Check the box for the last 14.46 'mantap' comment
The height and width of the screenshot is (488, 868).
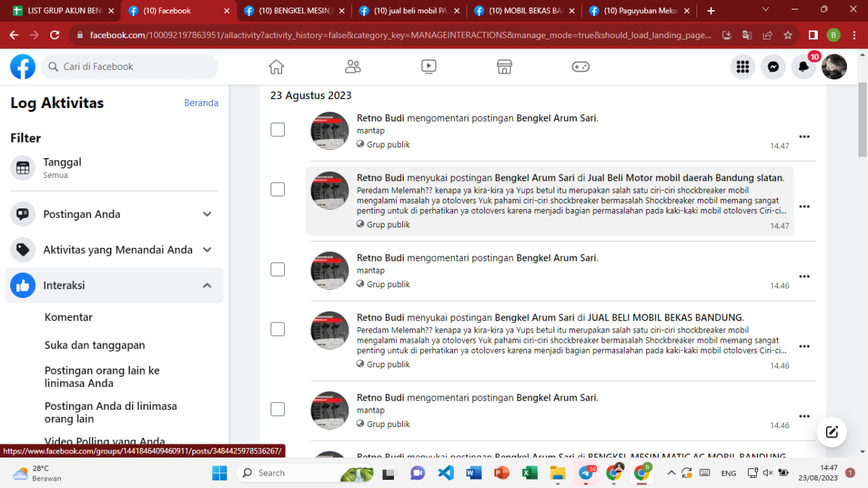pos(277,409)
